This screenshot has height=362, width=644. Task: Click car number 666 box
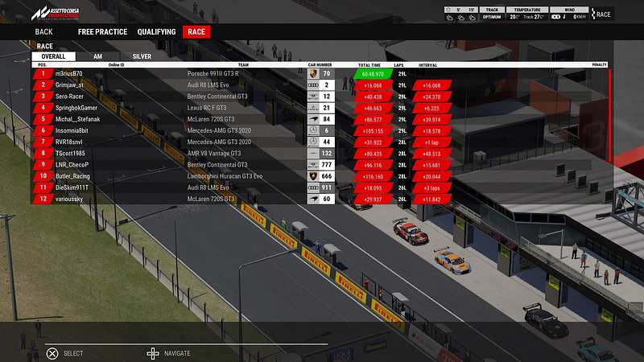coord(327,176)
